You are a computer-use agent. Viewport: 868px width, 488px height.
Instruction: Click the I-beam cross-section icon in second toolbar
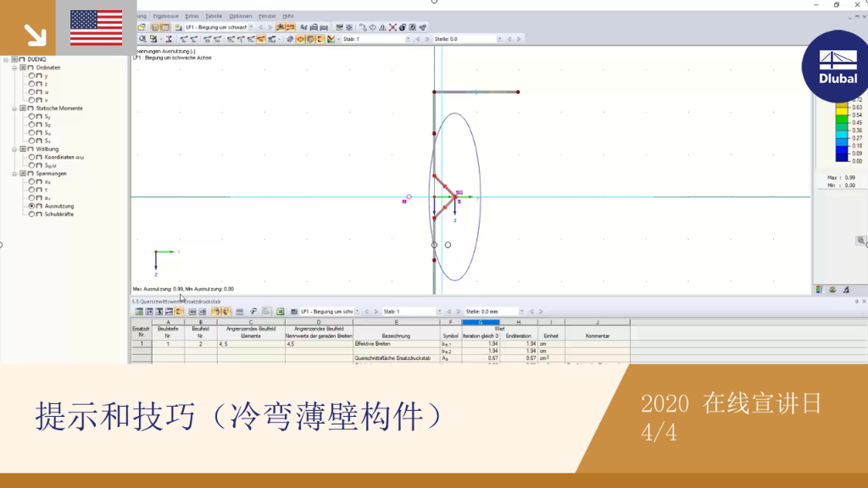pyautogui.click(x=169, y=39)
